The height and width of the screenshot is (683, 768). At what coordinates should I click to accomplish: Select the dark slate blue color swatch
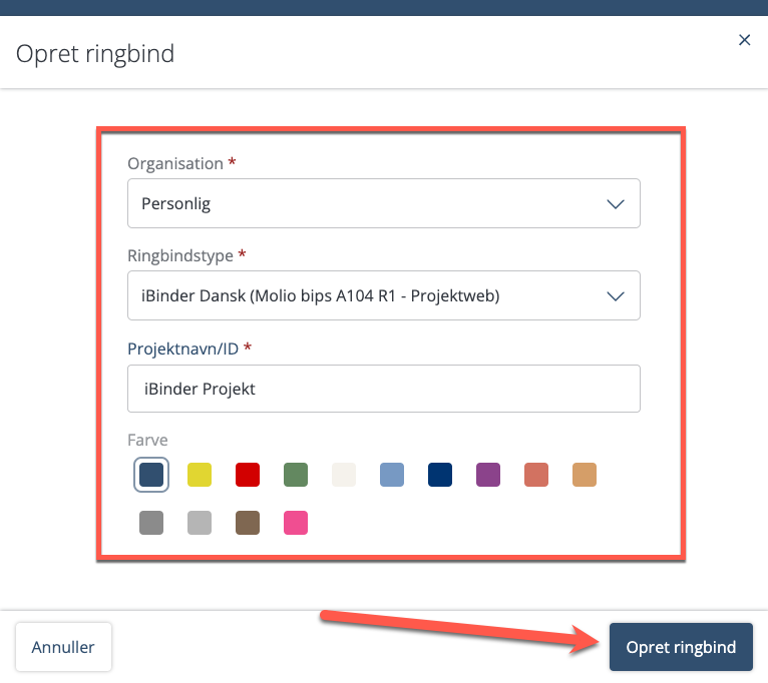point(151,475)
